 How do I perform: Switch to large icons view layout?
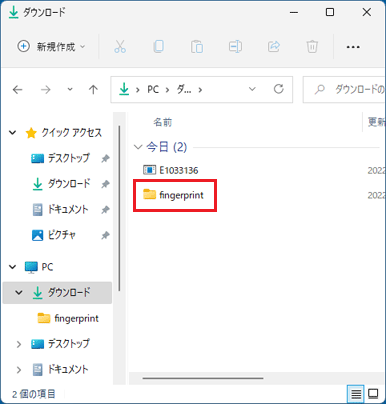point(373,394)
